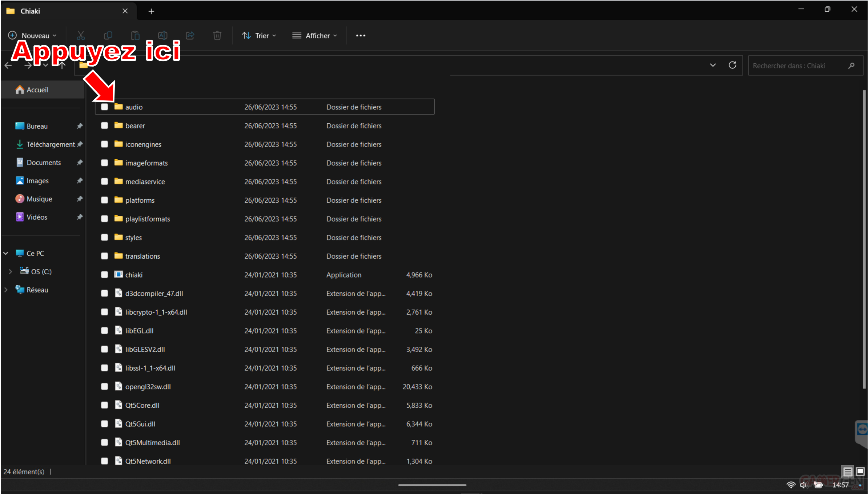868x494 pixels.
Task: Select Accueil in navigation pane
Action: pyautogui.click(x=43, y=89)
